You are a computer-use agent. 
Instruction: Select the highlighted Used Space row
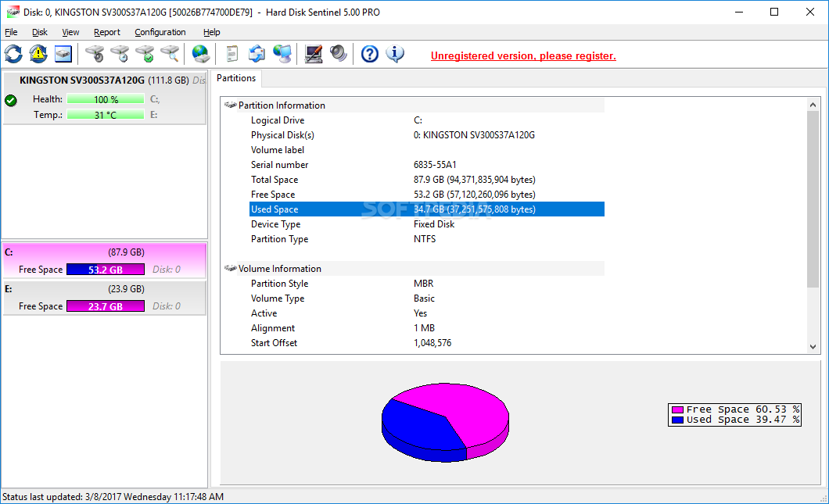427,209
